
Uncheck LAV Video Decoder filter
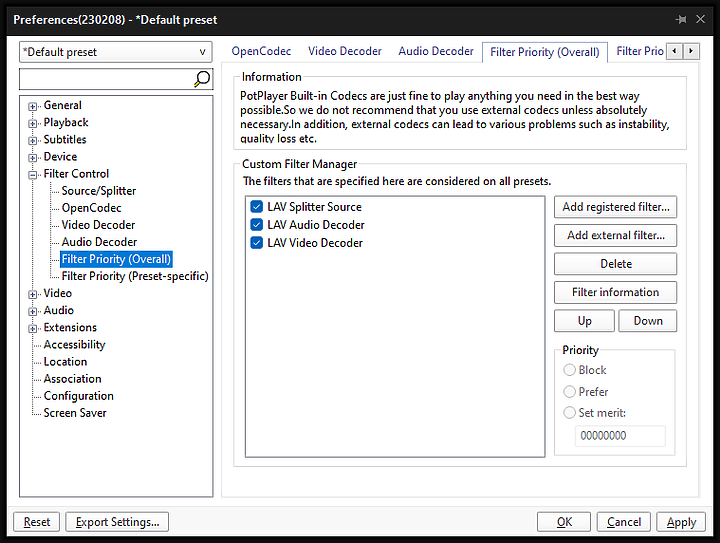[x=257, y=242]
